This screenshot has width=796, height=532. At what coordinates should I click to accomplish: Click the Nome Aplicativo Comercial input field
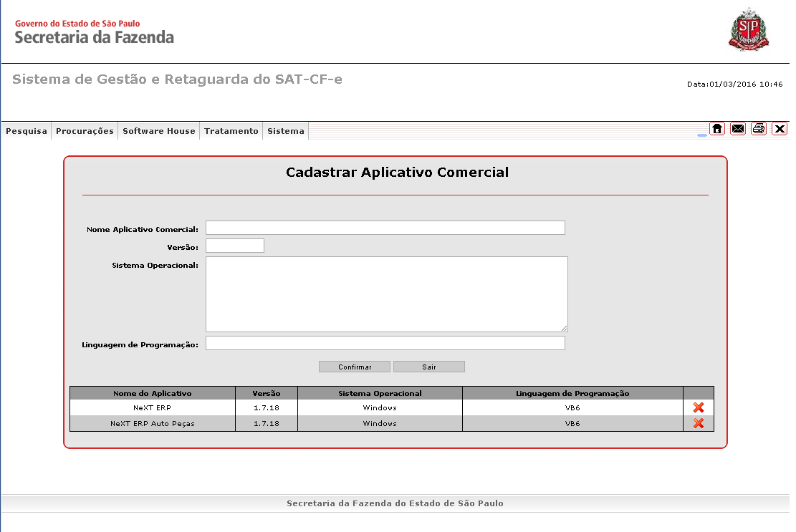[x=385, y=227]
